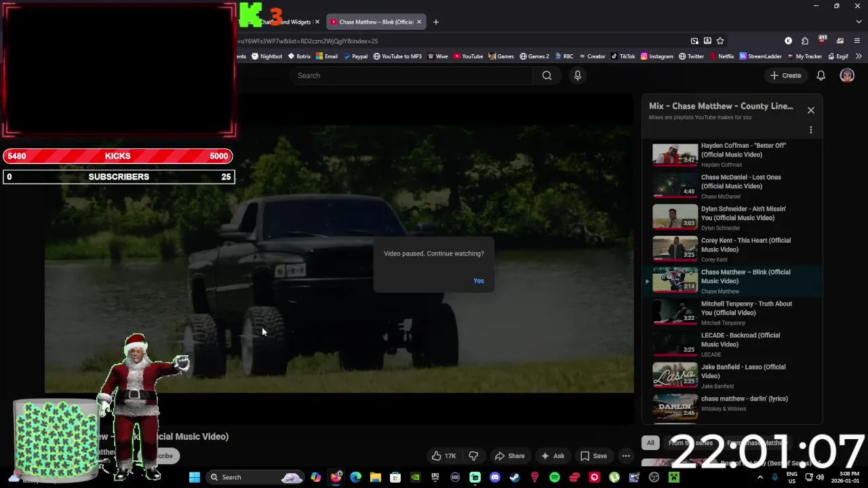Play LECADE - Backroad thumbnail
Image resolution: width=868 pixels, height=488 pixels.
coord(675,344)
